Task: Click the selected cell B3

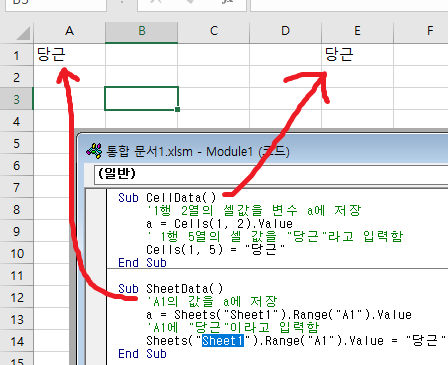Action: pos(142,99)
